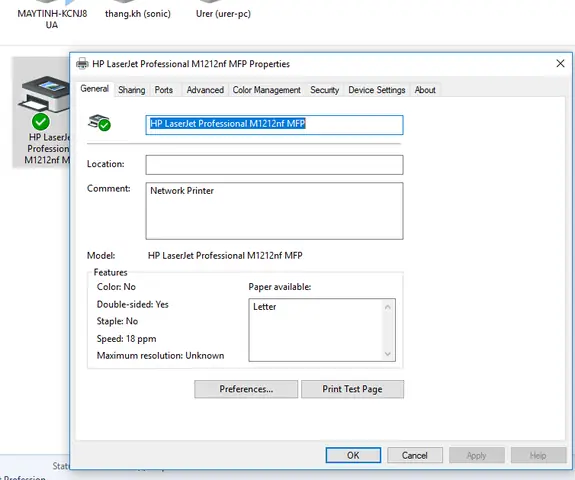Cancel the Properties dialog
Image resolution: width=575 pixels, height=480 pixels.
415,455
